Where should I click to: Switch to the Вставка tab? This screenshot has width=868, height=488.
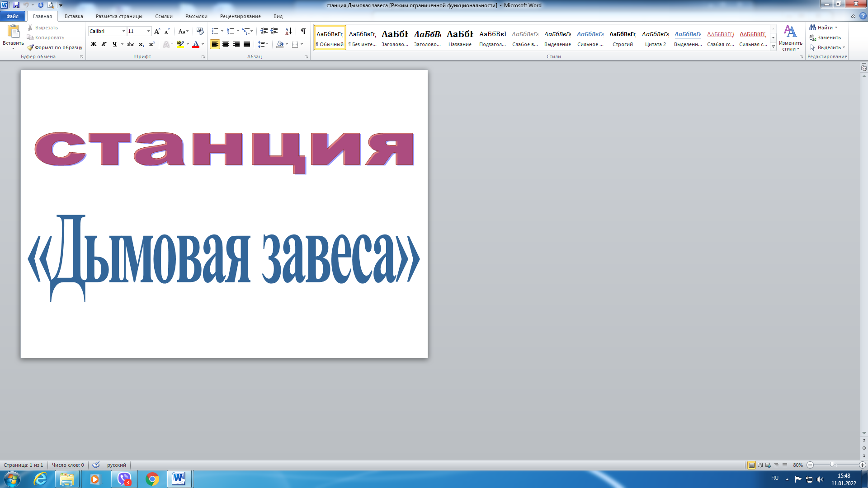pos(74,16)
